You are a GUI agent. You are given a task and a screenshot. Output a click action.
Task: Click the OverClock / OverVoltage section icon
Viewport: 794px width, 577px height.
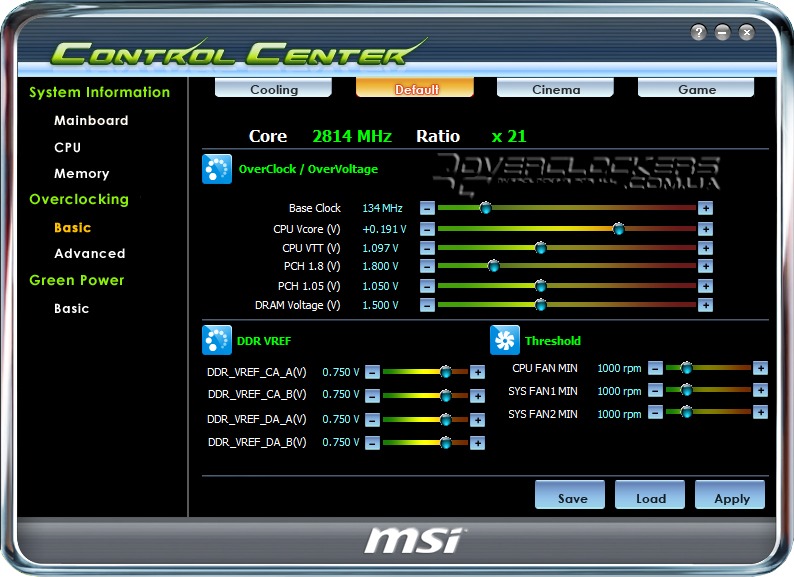(217, 169)
